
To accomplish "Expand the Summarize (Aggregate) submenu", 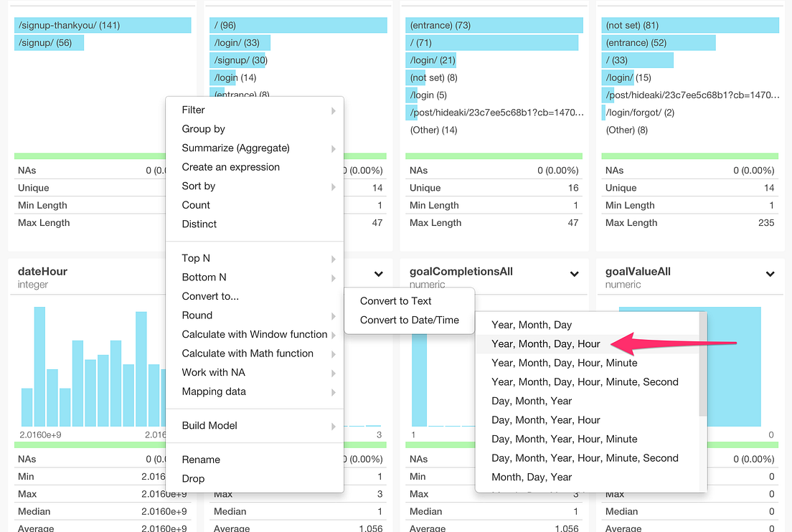I will point(236,148).
